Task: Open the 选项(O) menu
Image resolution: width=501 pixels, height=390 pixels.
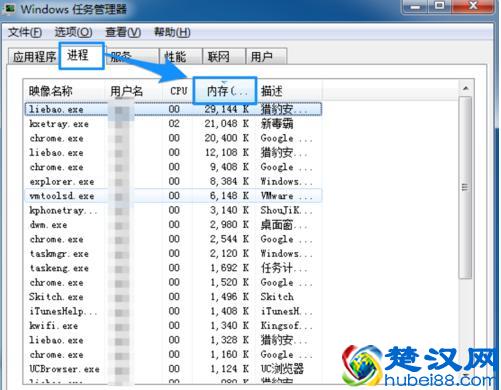Action: (73, 32)
